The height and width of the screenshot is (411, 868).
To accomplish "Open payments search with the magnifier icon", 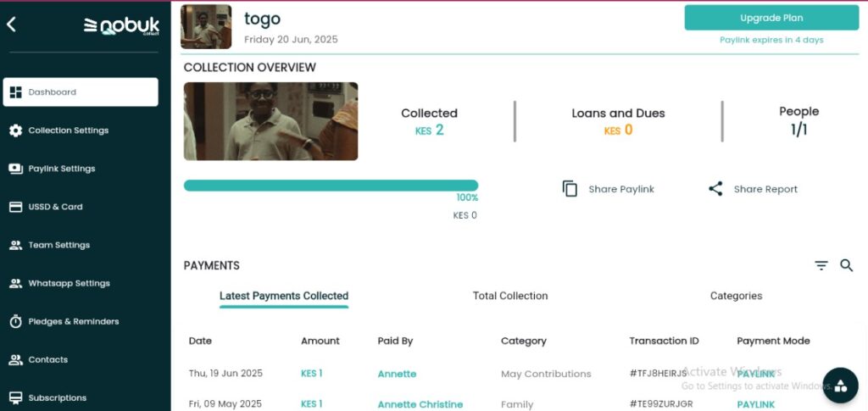I will click(846, 266).
